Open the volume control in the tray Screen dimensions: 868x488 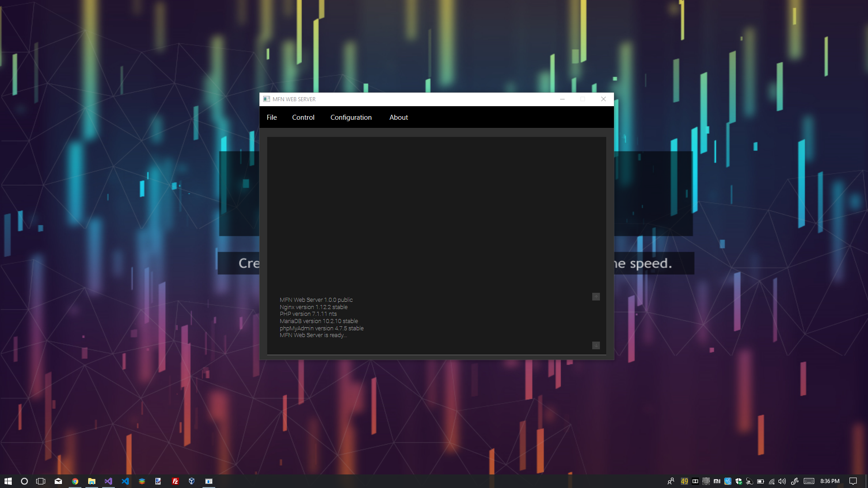pyautogui.click(x=782, y=481)
